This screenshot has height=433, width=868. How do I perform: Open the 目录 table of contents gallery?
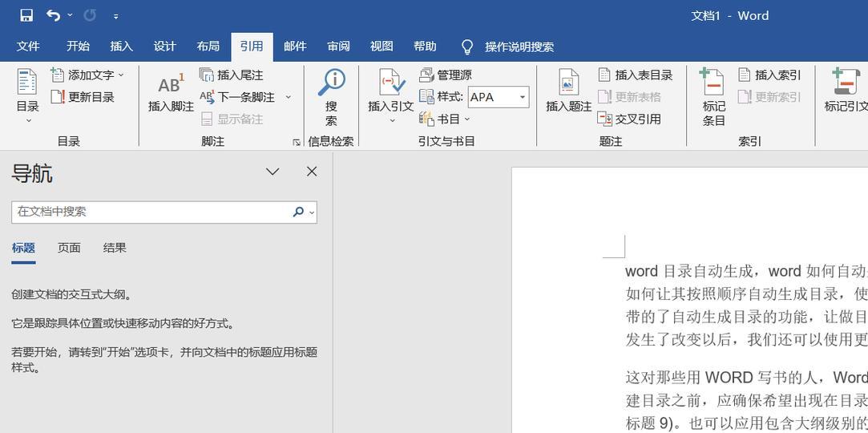pos(27,96)
